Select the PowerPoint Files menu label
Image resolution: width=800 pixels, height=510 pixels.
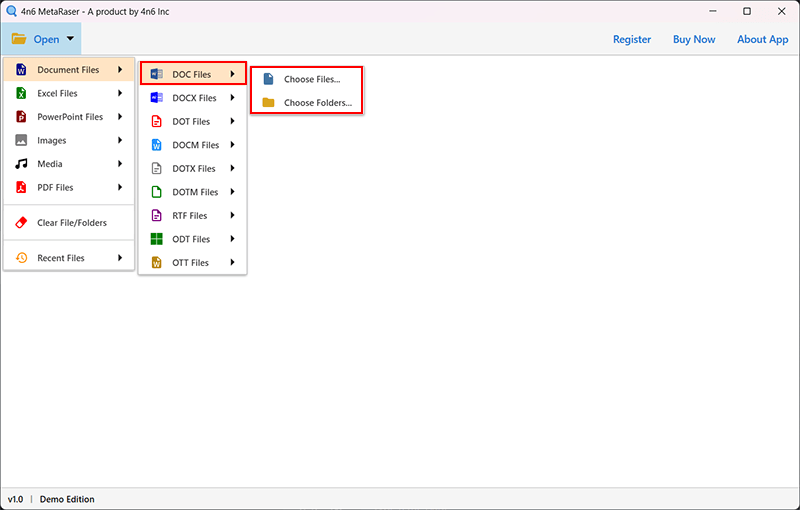(x=70, y=117)
